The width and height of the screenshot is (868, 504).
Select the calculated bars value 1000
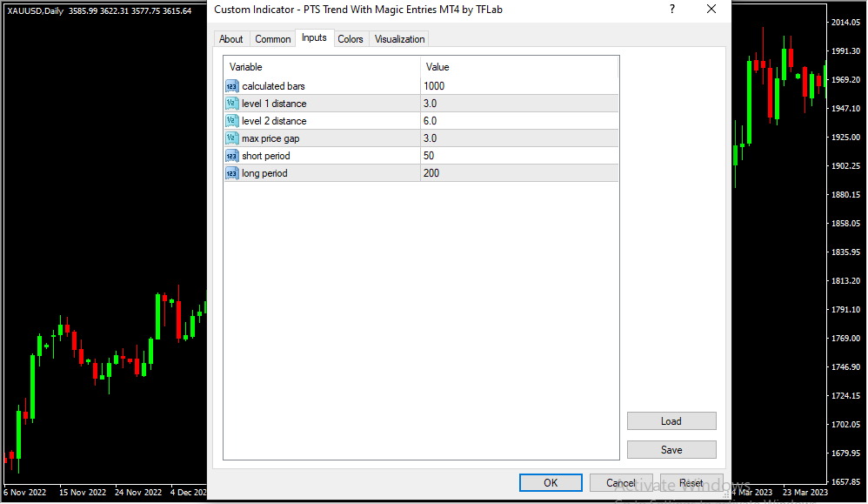(434, 86)
